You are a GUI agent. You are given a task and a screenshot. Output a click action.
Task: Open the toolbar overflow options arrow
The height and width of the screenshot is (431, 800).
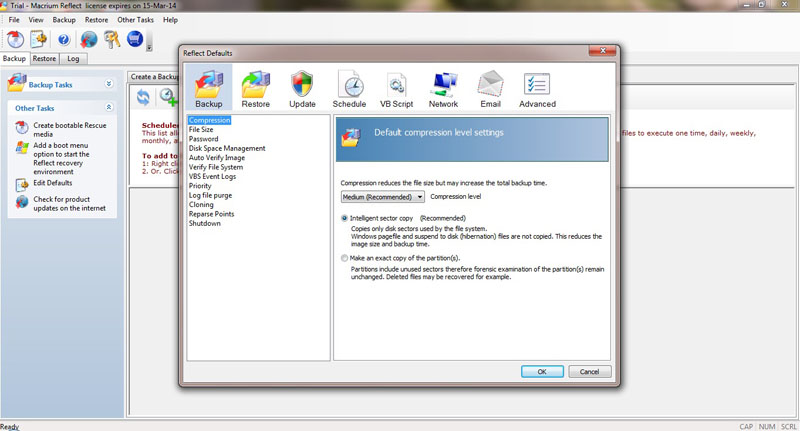coord(149,47)
